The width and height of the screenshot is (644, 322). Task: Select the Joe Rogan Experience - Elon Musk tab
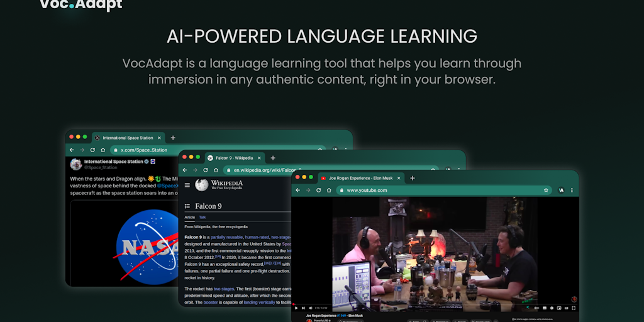[361, 178]
